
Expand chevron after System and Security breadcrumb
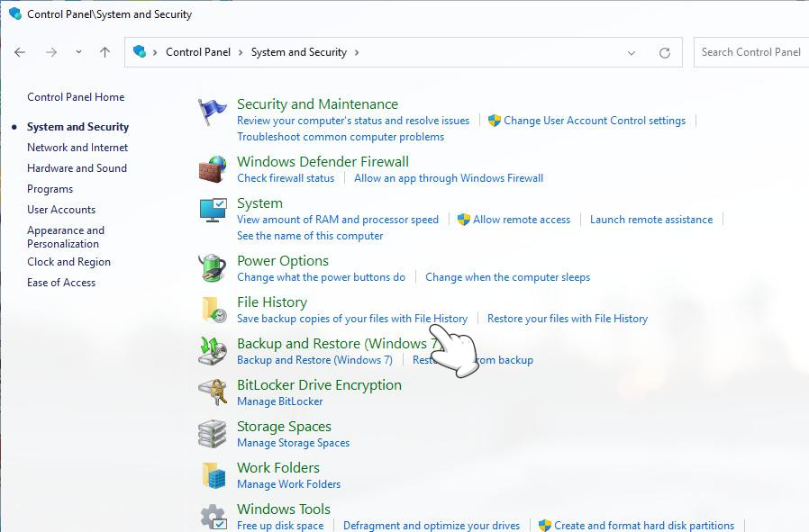[x=357, y=52]
